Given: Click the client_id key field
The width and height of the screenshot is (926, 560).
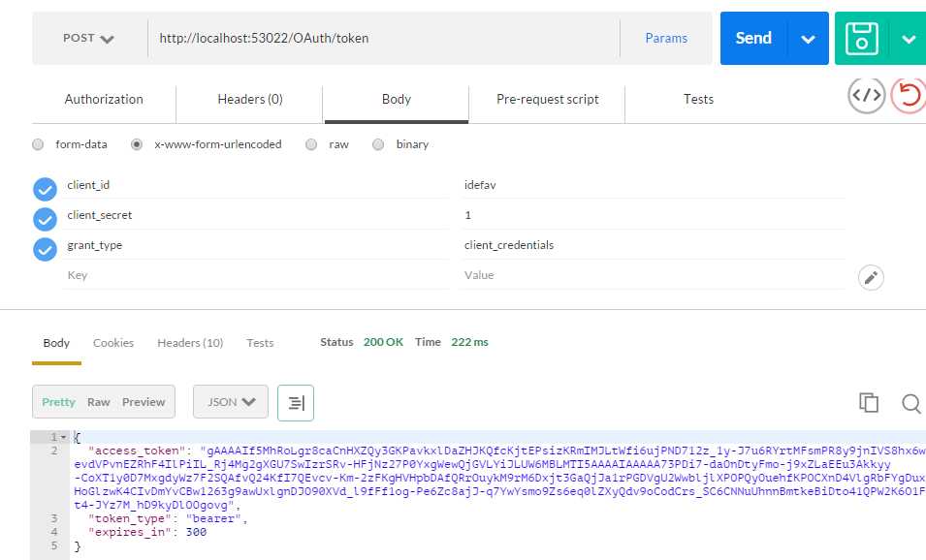Looking at the screenshot, I should tap(256, 185).
